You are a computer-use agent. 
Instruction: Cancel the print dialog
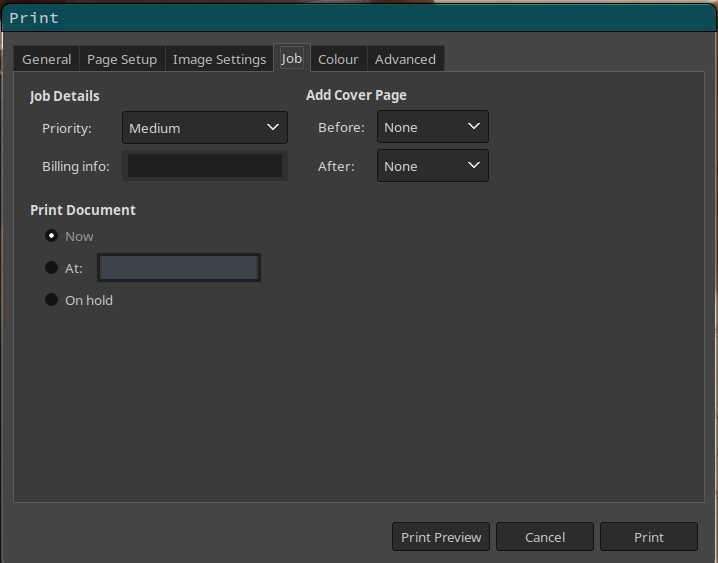[545, 537]
